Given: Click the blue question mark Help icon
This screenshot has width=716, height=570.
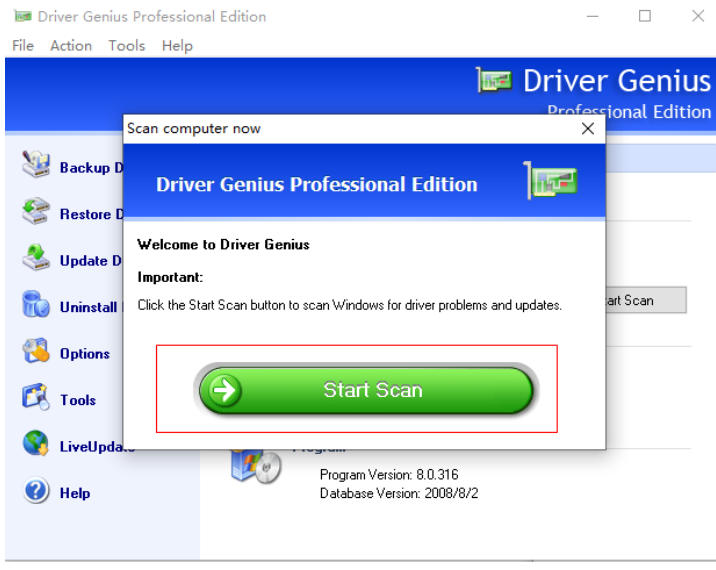Looking at the screenshot, I should click(36, 492).
